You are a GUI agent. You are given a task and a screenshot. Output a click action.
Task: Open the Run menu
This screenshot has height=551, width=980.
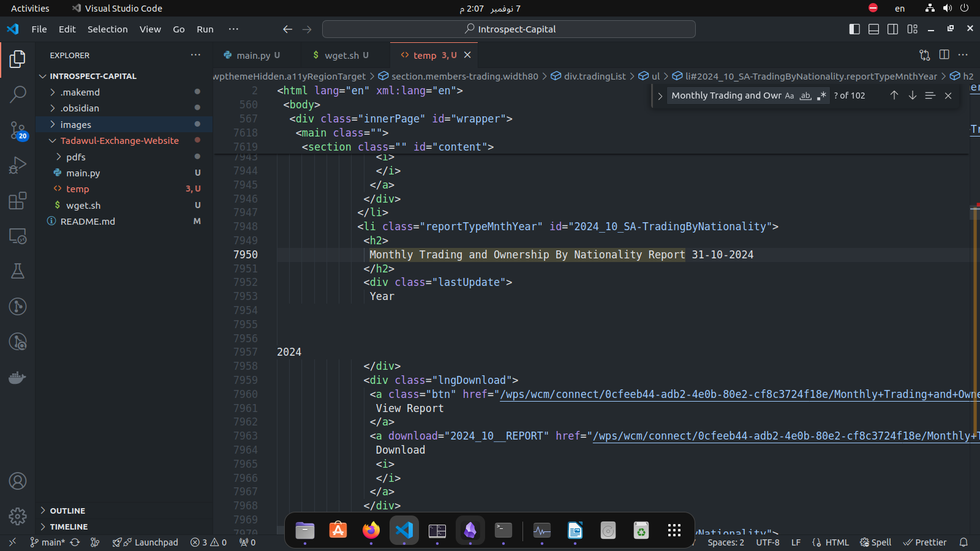(x=205, y=29)
